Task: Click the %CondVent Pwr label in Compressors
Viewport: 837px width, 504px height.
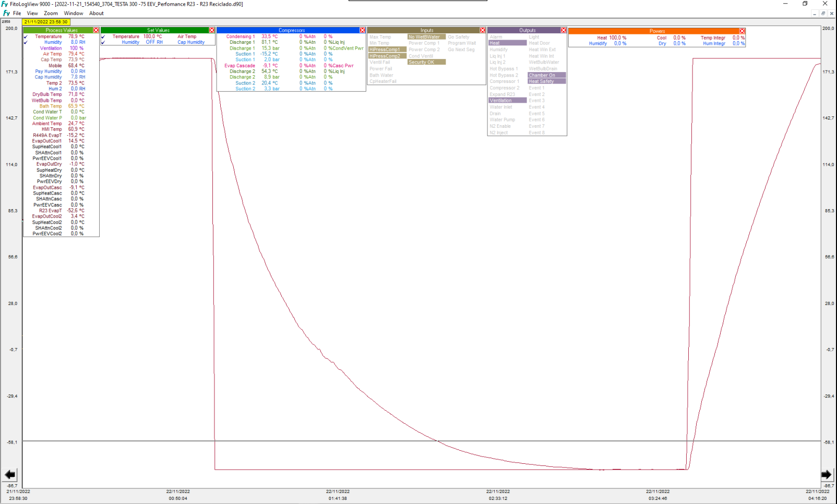Action: coord(345,48)
